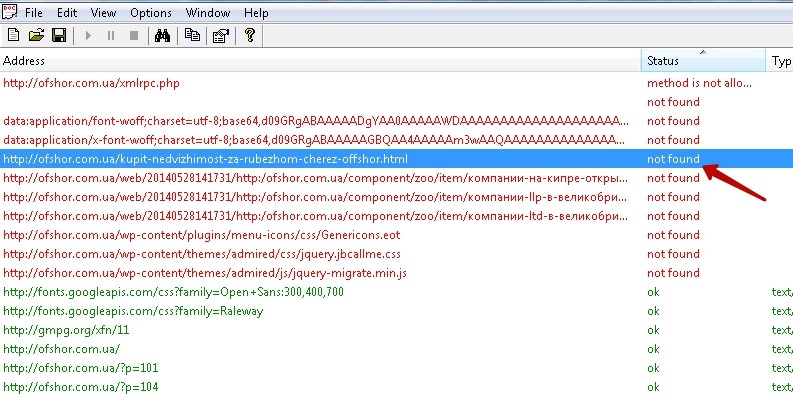Open the Window menu
This screenshot has height=397, width=793.
(x=208, y=13)
